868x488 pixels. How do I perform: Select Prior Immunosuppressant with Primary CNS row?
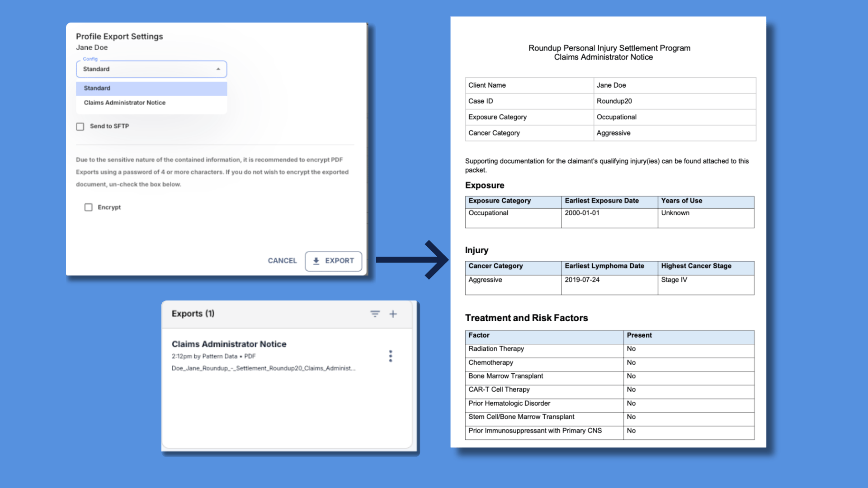point(609,432)
